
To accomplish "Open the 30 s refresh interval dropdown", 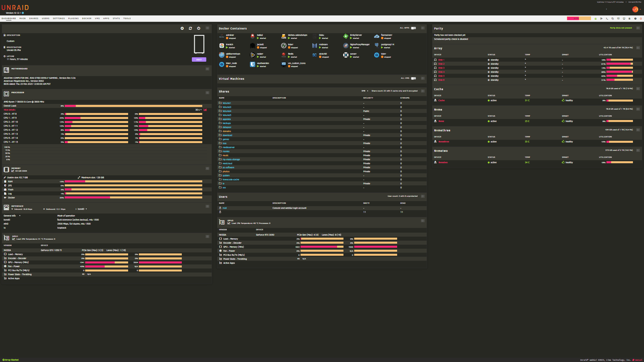I will [199, 110].
